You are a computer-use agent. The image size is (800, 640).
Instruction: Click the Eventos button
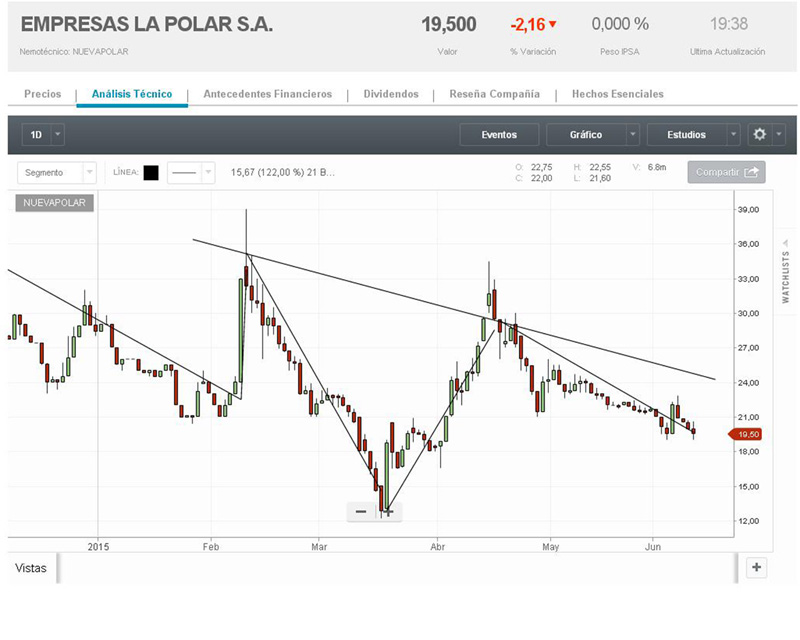(x=499, y=134)
